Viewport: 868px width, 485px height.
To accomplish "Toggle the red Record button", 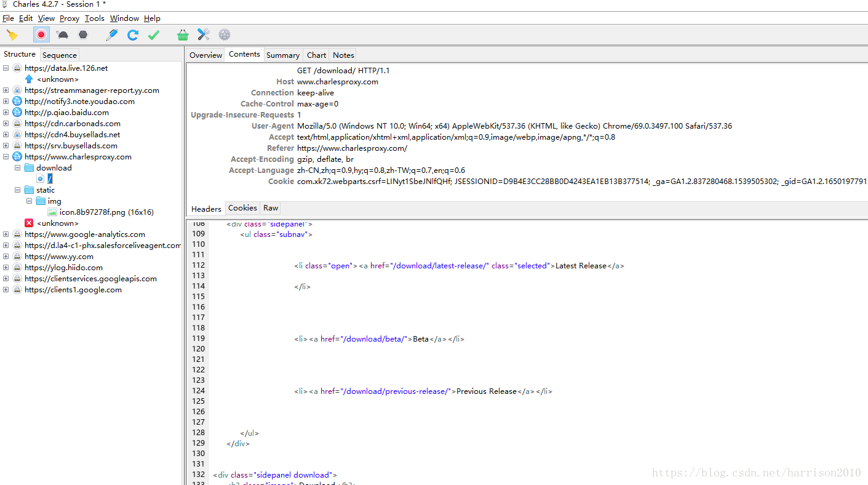I will tap(41, 35).
